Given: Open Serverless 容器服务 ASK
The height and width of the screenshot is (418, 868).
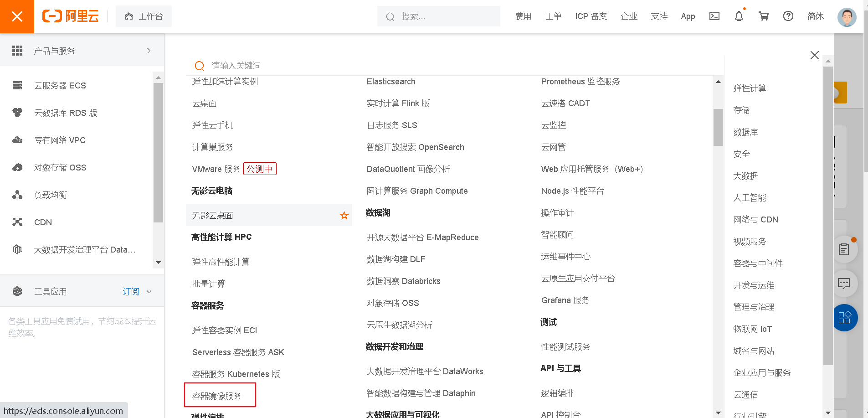Looking at the screenshot, I should 238,352.
